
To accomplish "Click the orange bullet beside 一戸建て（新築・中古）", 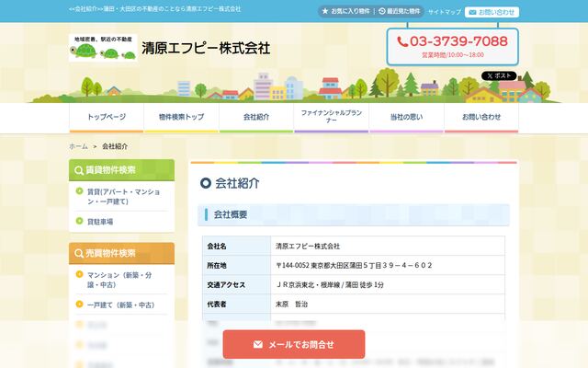I will pyautogui.click(x=80, y=304).
